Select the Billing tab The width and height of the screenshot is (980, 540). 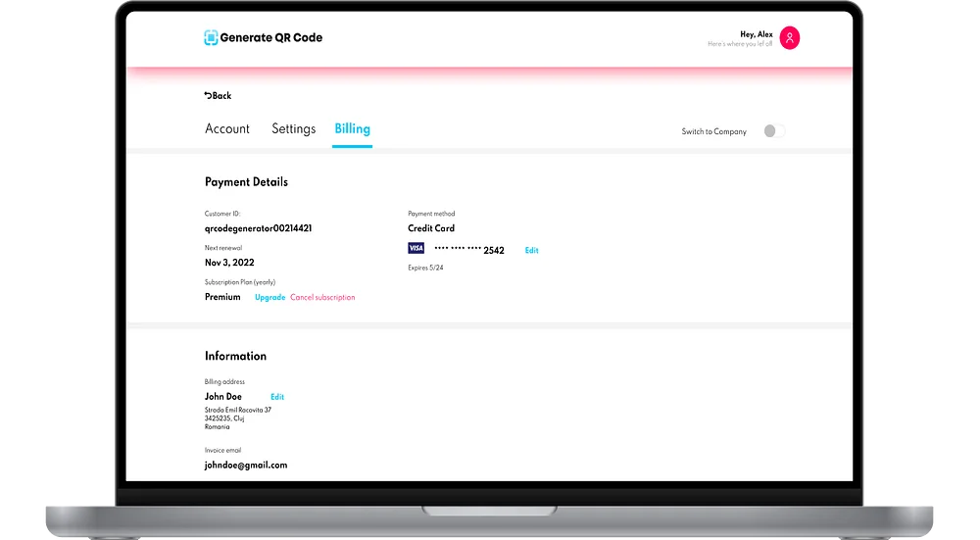click(353, 128)
